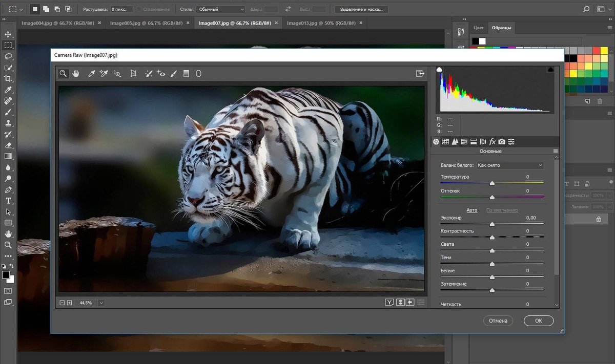Open the Основные panel options menu
615x364 pixels.
click(x=556, y=152)
